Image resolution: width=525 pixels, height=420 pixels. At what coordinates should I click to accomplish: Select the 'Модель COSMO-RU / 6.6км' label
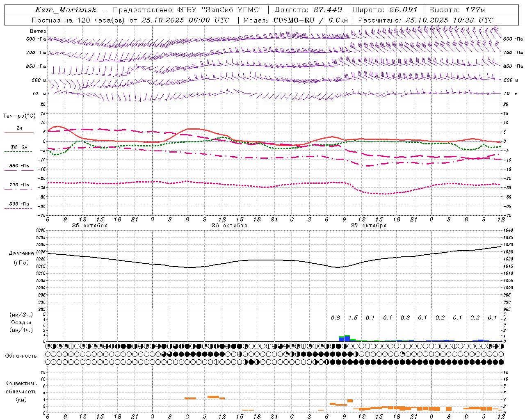click(x=296, y=20)
